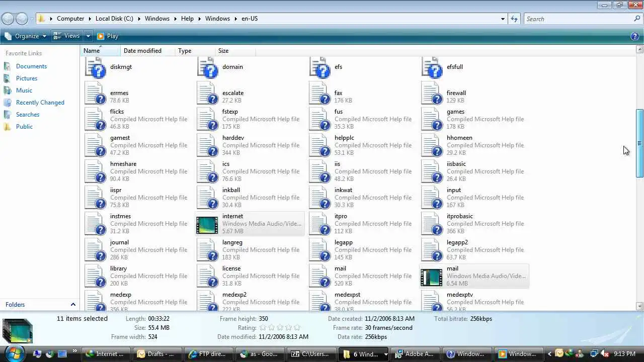Switch to Drafts taskbar item

pos(157,354)
